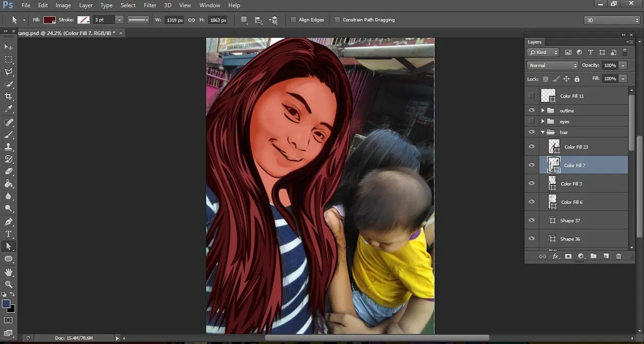Hide the Shape 37 layer
This screenshot has width=644, height=344.
click(531, 220)
